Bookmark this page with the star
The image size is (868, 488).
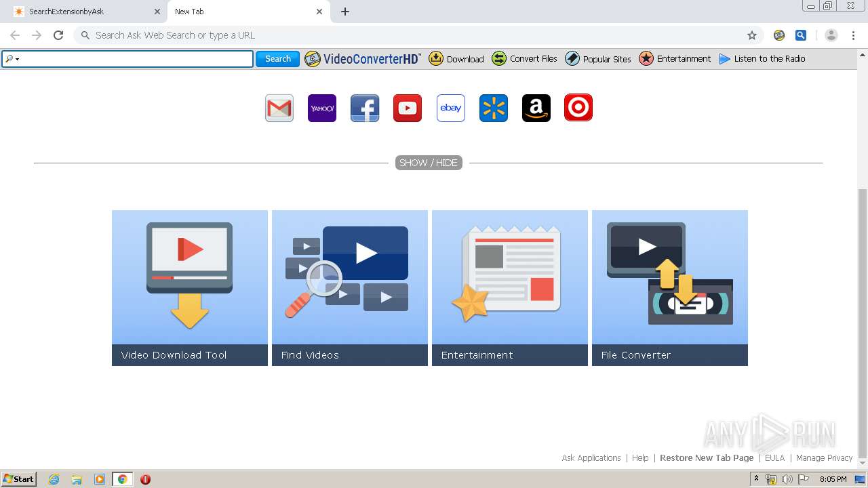752,35
